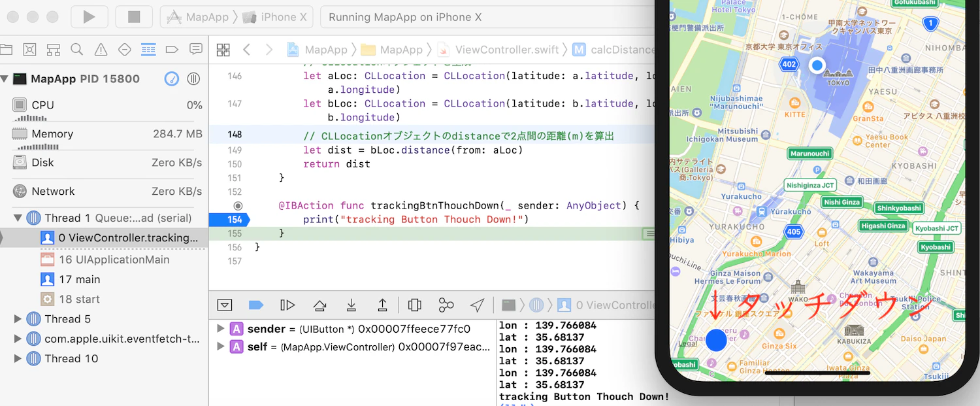Open the Issue navigator warning icon
Screen dimensions: 980x406
tap(101, 50)
